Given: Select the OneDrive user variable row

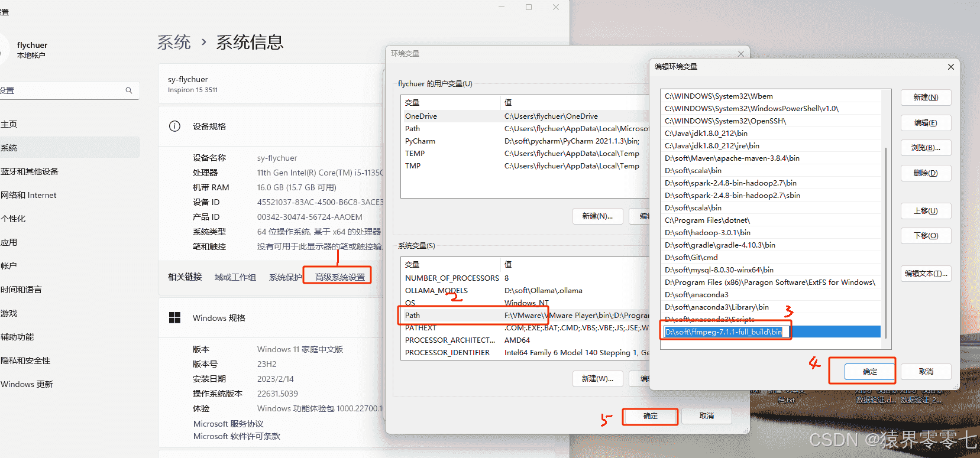Looking at the screenshot, I should point(525,116).
